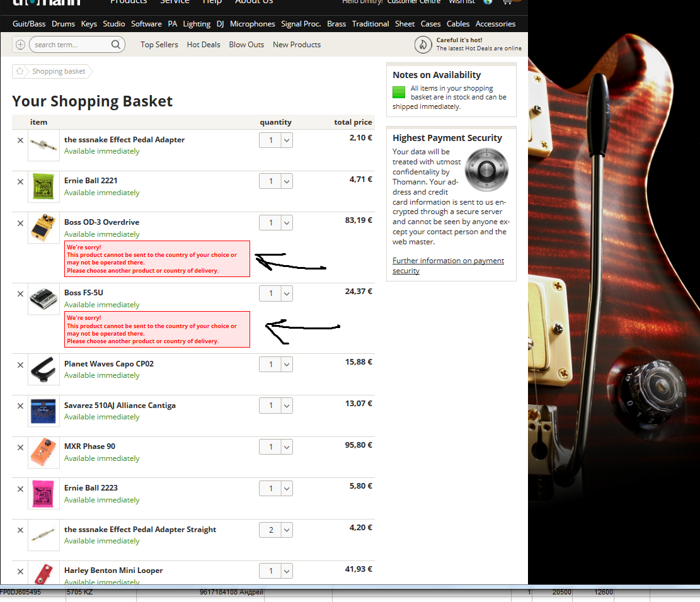Open quantity dropdown for MXR Phase 90

(x=287, y=446)
